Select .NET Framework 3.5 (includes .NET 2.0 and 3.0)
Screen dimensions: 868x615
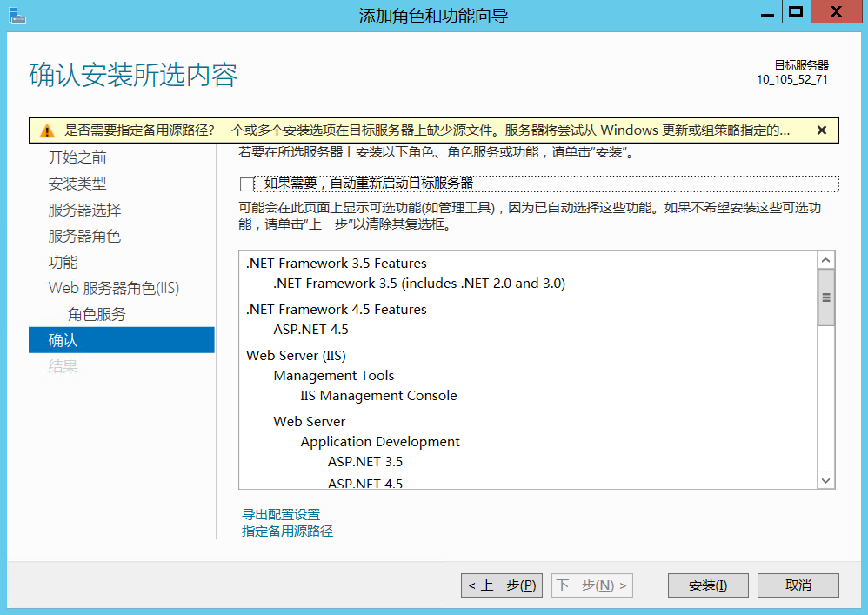pos(419,283)
